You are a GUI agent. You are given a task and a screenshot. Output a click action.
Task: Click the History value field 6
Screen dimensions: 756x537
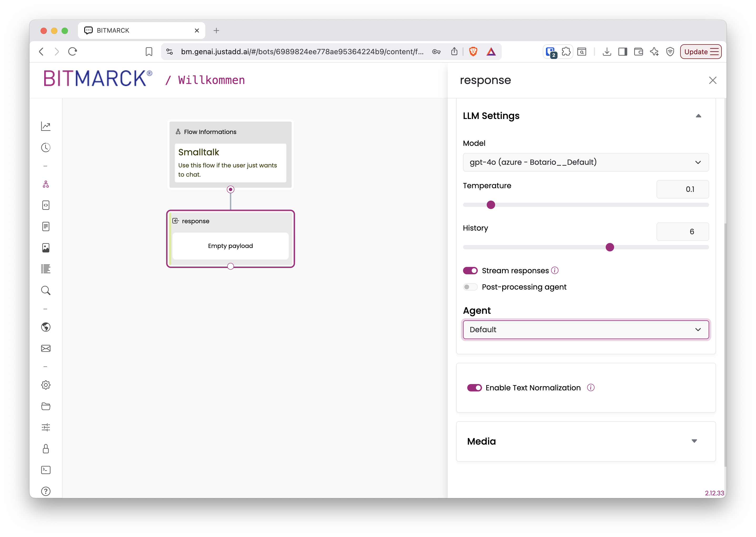tap(682, 231)
